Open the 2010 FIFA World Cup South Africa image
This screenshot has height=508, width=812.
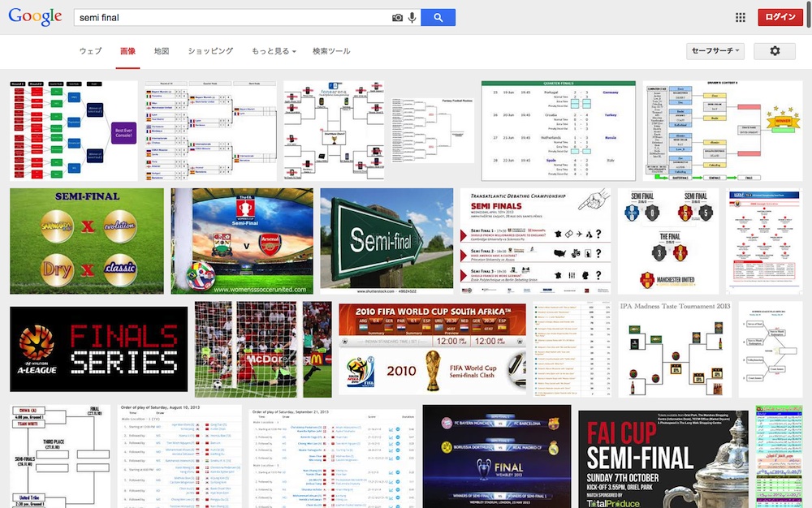tap(432, 349)
